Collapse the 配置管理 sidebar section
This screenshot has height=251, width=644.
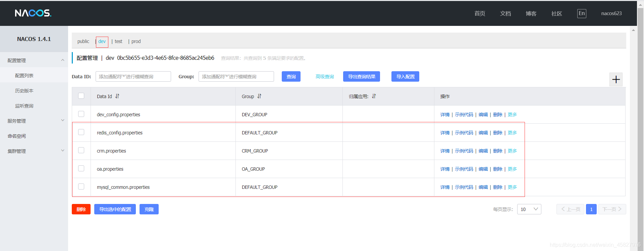click(x=34, y=60)
